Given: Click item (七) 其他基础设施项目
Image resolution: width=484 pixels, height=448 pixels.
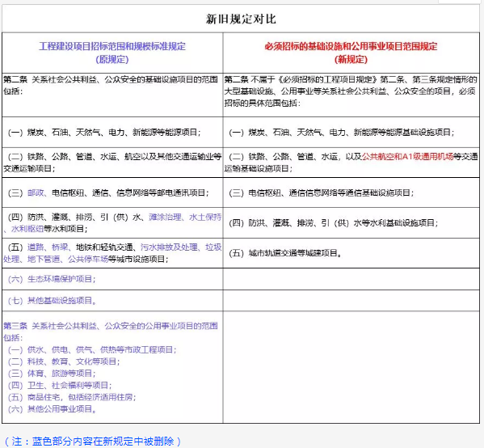Looking at the screenshot, I should 52,300.
